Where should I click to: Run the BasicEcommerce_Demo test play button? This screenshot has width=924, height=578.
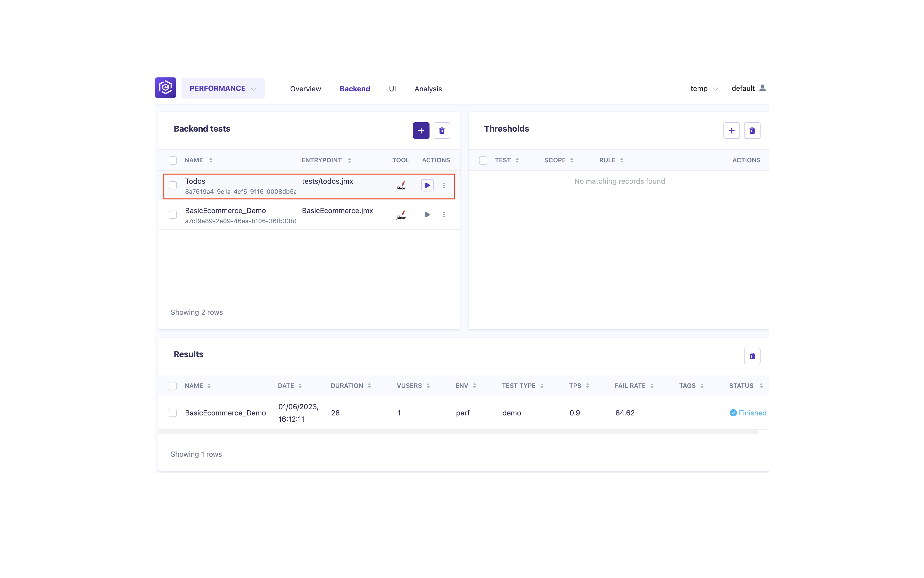click(x=427, y=215)
